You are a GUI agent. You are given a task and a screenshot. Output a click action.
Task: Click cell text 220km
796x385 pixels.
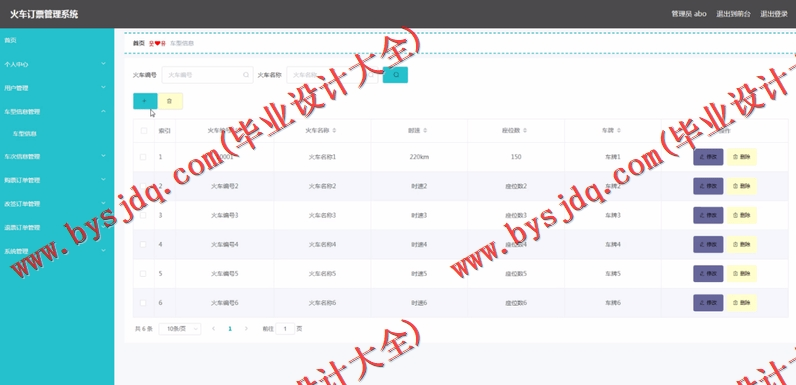(x=419, y=157)
